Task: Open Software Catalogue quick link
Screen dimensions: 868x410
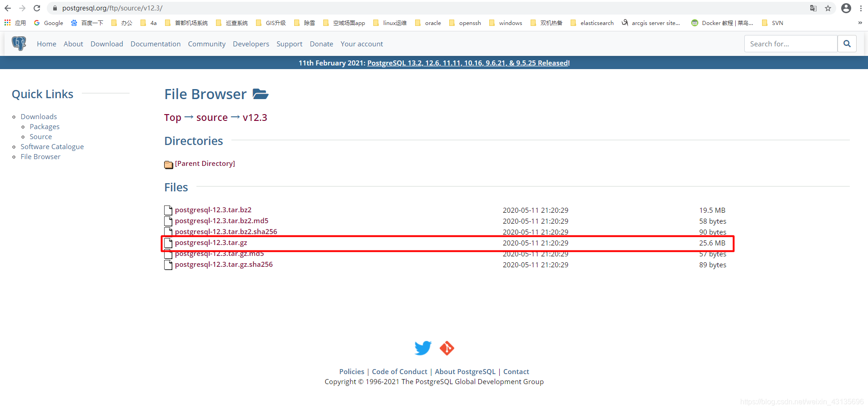Action: (x=52, y=147)
